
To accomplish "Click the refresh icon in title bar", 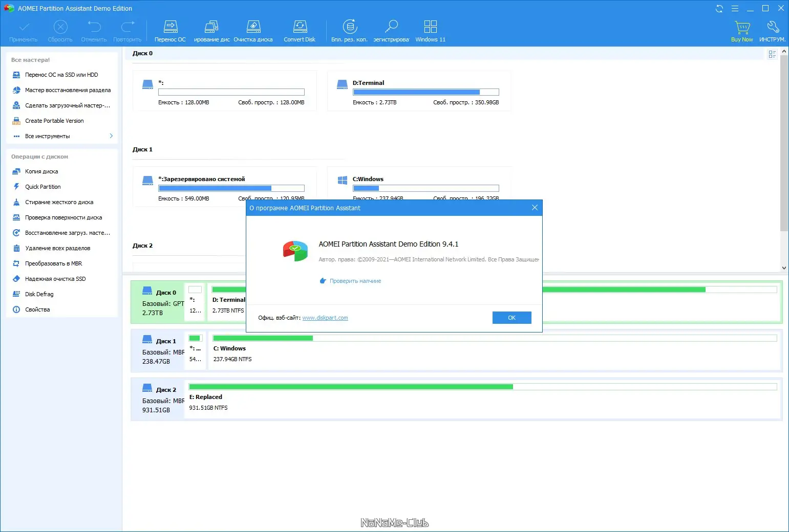I will (719, 8).
